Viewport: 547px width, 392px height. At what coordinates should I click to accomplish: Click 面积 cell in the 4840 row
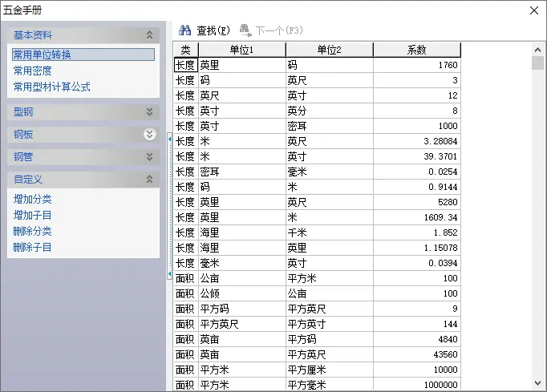point(186,339)
